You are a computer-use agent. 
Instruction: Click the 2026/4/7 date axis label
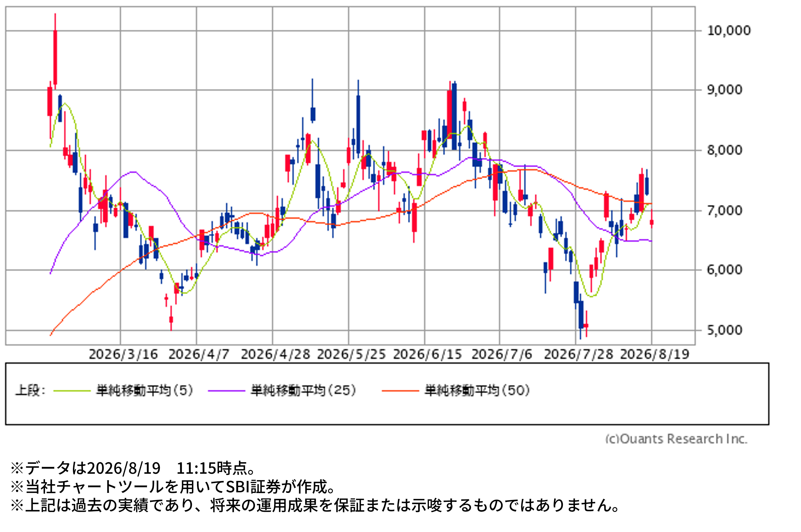(x=199, y=355)
